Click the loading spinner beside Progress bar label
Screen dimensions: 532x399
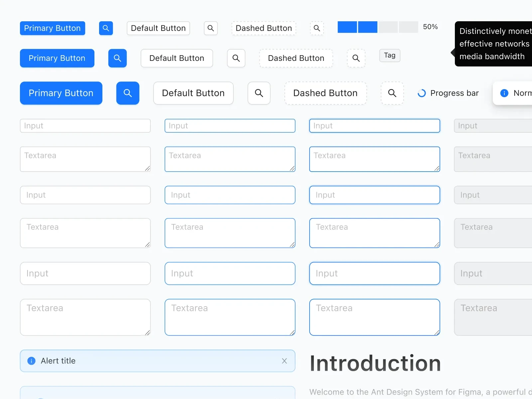click(x=422, y=93)
